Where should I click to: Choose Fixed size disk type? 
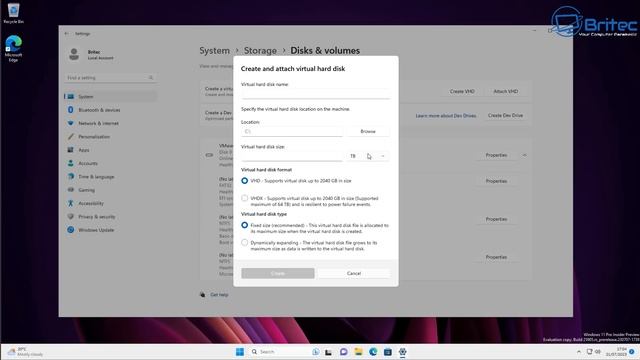coord(244,225)
